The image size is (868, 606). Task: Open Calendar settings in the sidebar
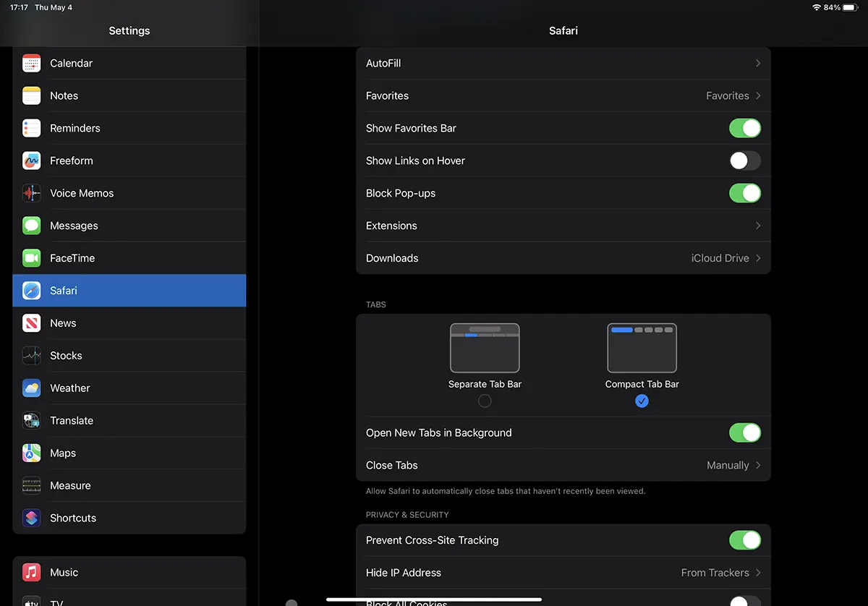[x=129, y=63]
